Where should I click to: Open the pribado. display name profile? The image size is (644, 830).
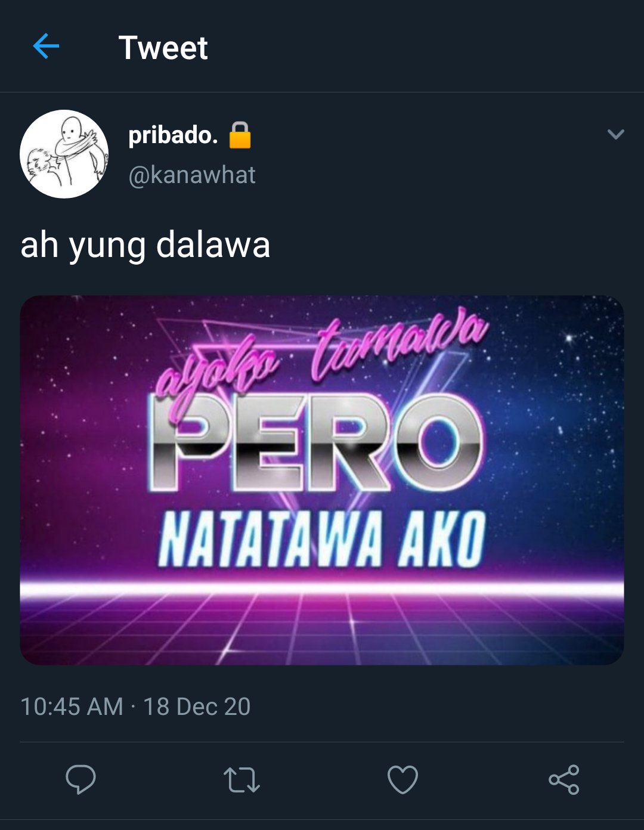point(173,135)
